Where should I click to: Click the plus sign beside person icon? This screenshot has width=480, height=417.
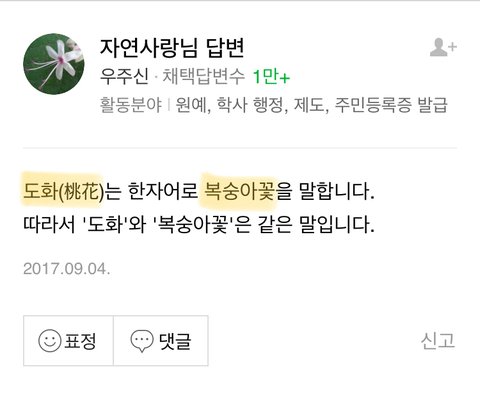tap(452, 47)
